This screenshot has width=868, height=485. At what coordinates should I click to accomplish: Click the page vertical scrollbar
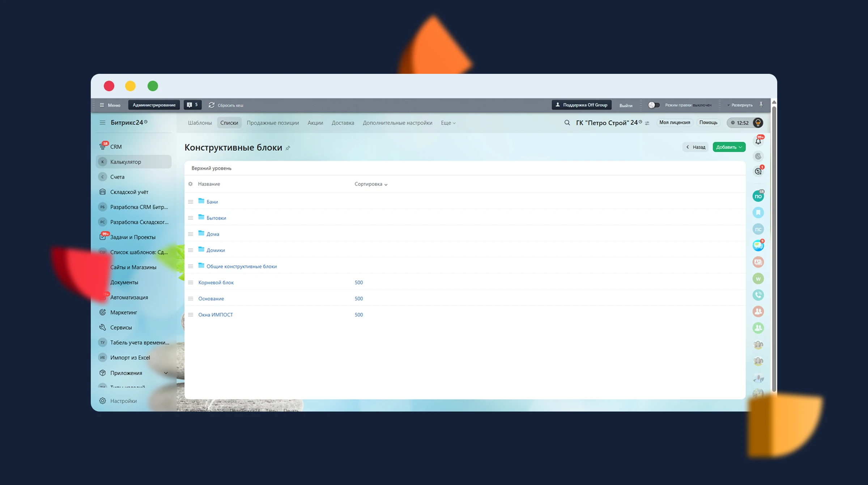[x=774, y=250]
